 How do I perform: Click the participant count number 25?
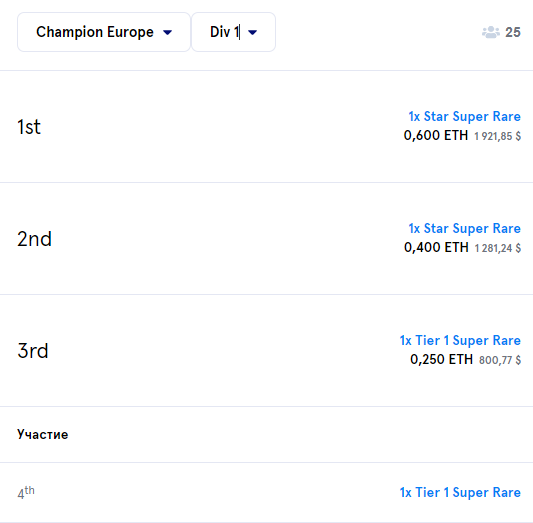[513, 32]
